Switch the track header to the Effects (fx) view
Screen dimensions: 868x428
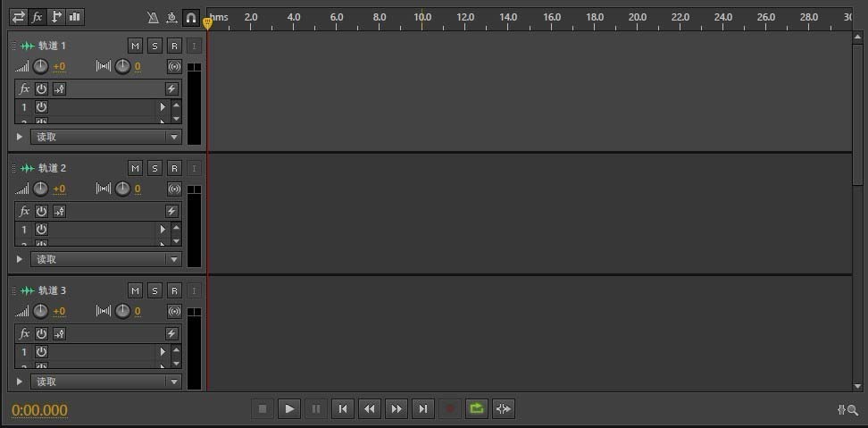pyautogui.click(x=38, y=16)
